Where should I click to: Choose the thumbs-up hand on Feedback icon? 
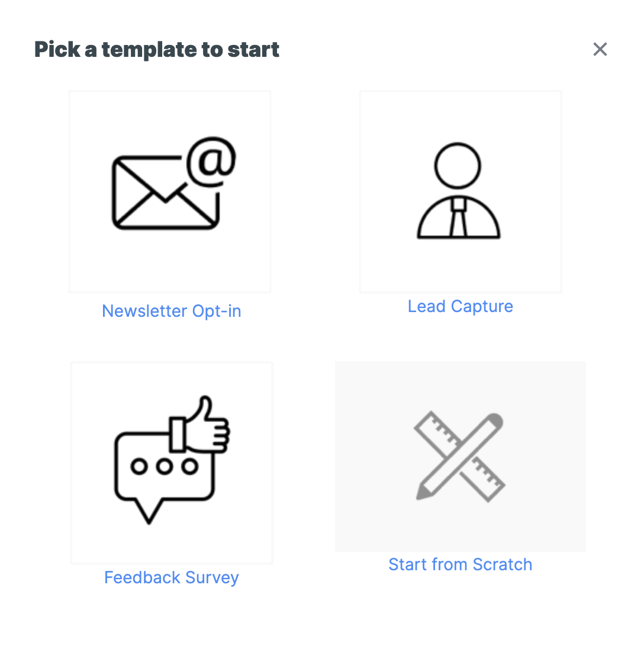tap(201, 424)
